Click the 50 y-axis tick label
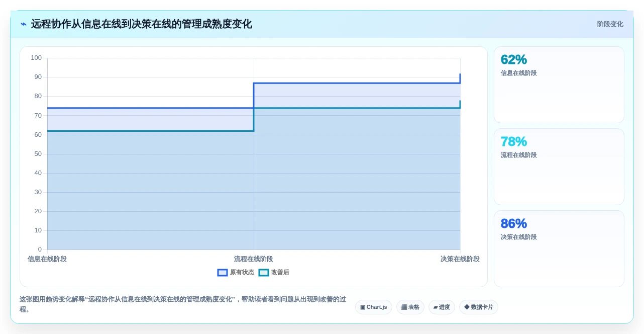 [x=38, y=154]
